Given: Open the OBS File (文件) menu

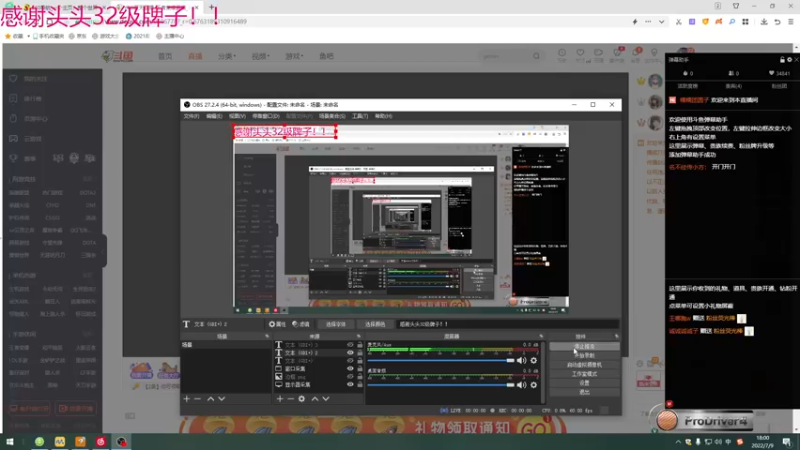Looking at the screenshot, I should [x=191, y=116].
